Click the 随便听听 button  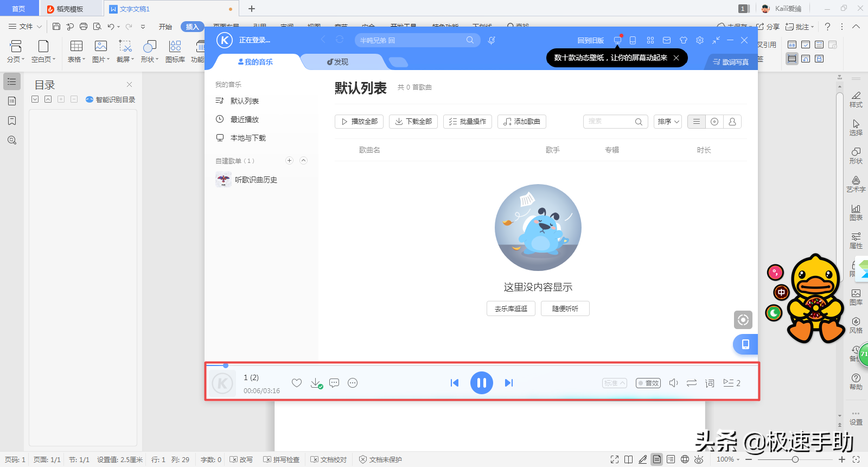(x=565, y=308)
